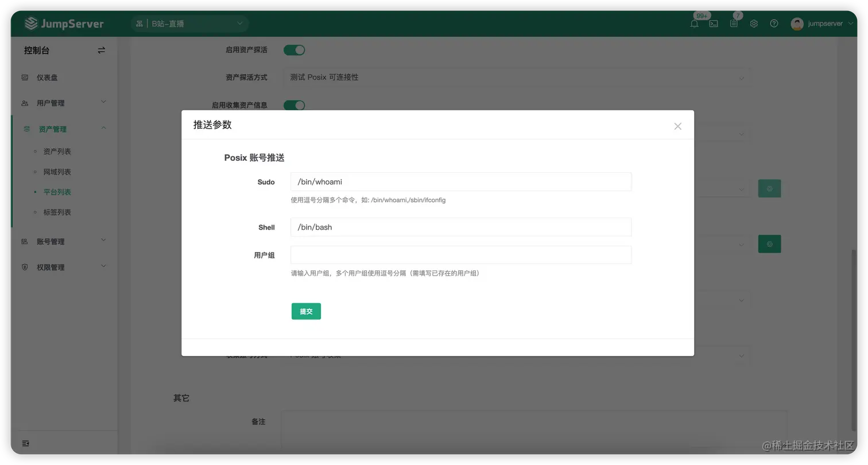Click the sidebar collapse icon at bottom
This screenshot has width=868, height=465.
coord(25,443)
